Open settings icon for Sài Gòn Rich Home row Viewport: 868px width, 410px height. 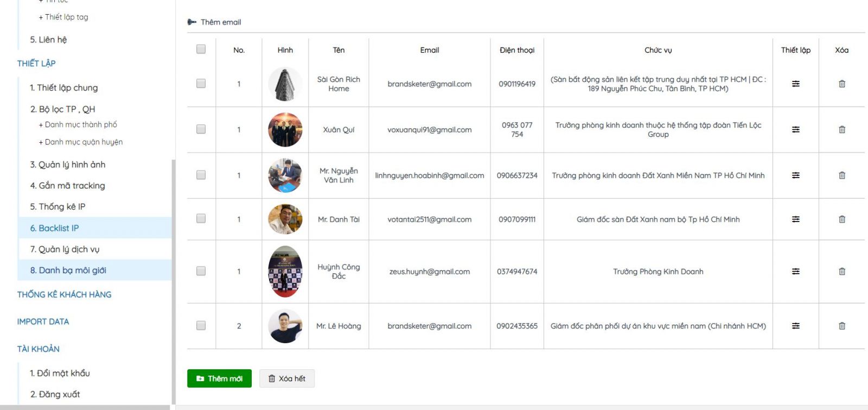[795, 84]
